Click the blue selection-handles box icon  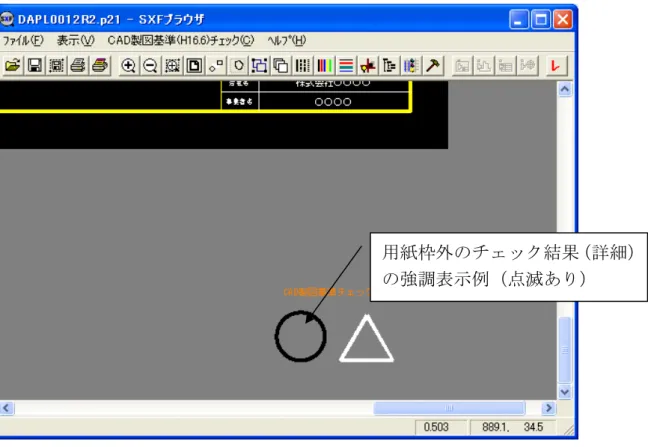(259, 65)
